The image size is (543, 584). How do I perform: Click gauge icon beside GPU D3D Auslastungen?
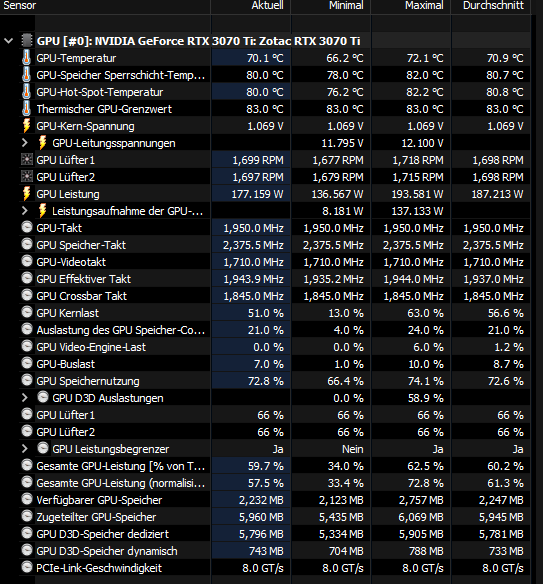(x=43, y=397)
